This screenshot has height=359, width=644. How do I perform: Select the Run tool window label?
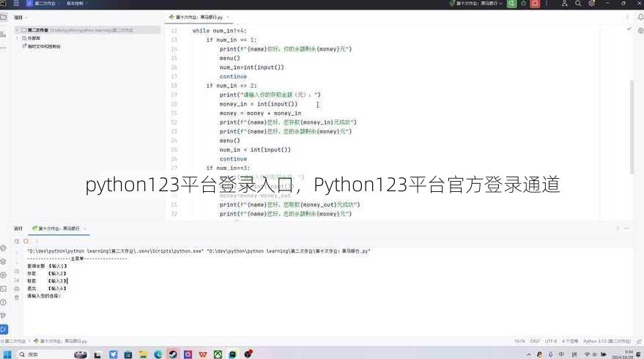(x=18, y=229)
